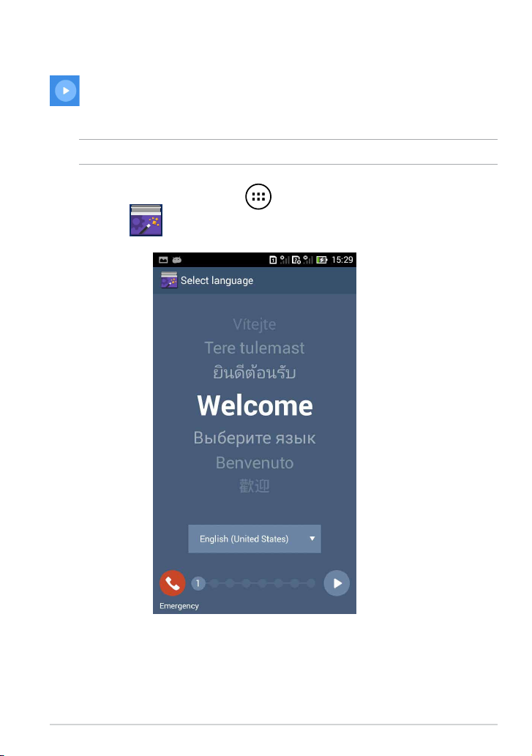Tap the Emergency text label
532x756 pixels.
[x=179, y=606]
